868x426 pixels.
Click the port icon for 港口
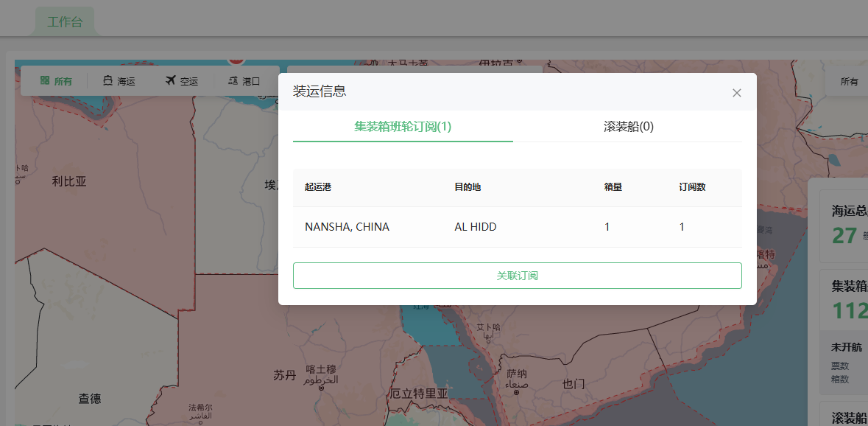233,81
